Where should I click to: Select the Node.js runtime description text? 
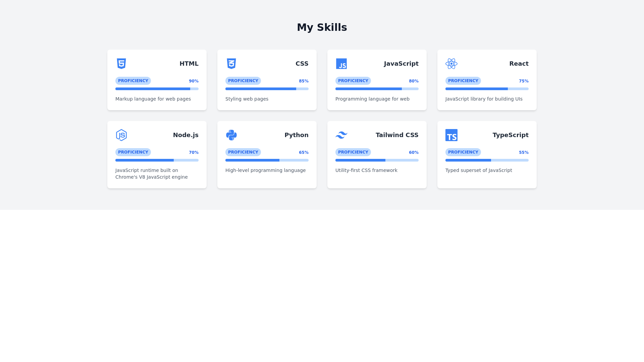pyautogui.click(x=152, y=173)
